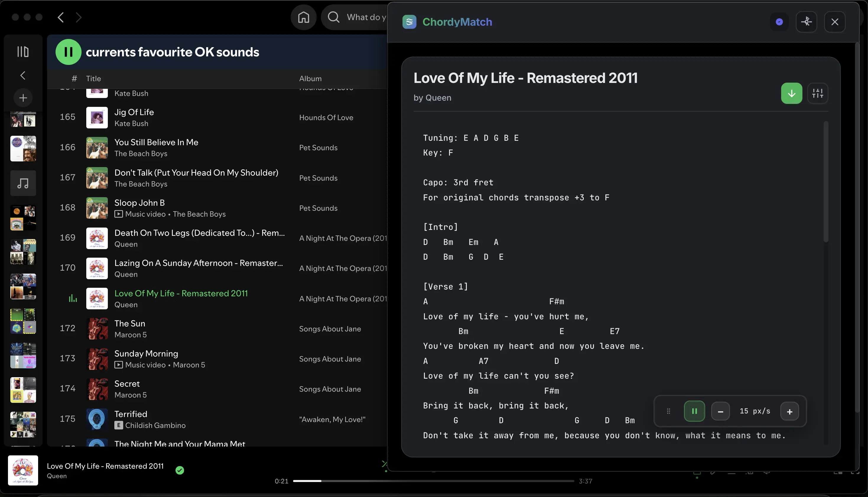Open the Spotify Home icon
Viewport: 868px width, 497px height.
pyautogui.click(x=303, y=17)
